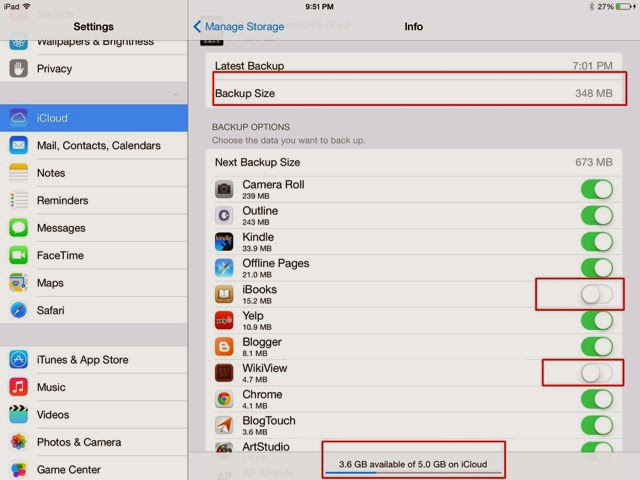The height and width of the screenshot is (480, 640).
Task: Tap the Kindle app icon
Action: click(x=224, y=242)
